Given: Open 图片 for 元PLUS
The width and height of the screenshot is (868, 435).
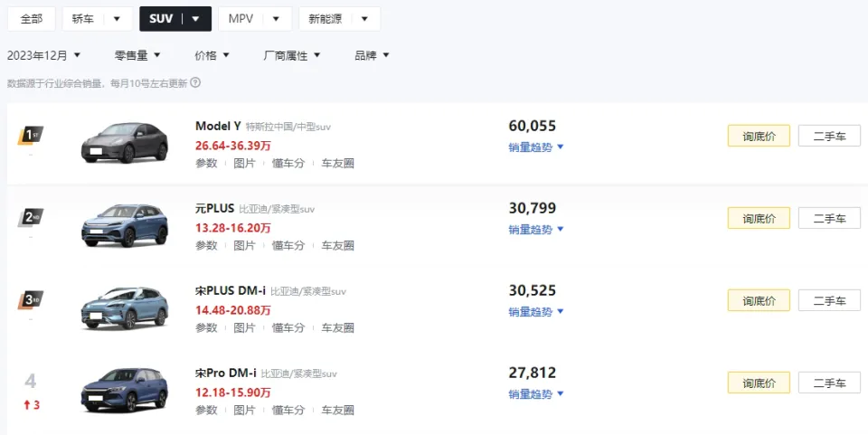Looking at the screenshot, I should (244, 245).
